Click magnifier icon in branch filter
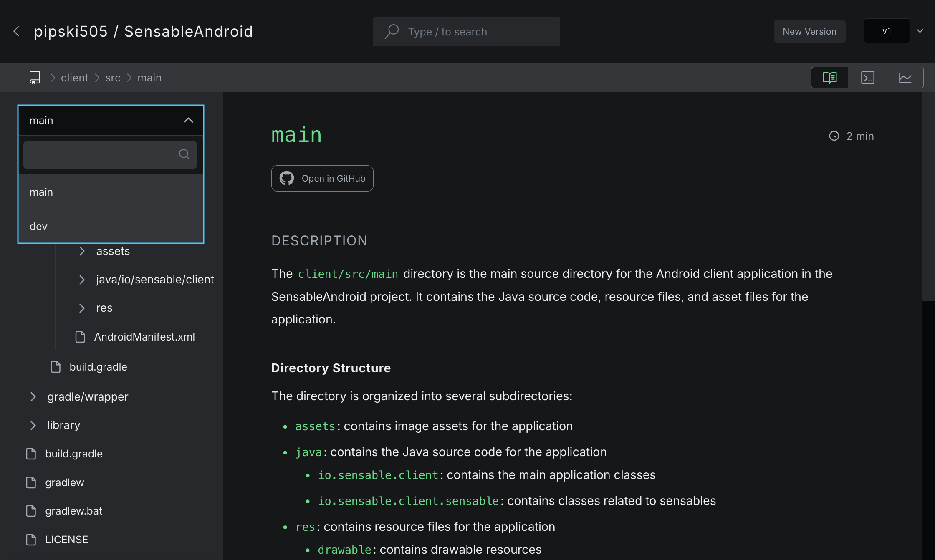 (x=184, y=154)
